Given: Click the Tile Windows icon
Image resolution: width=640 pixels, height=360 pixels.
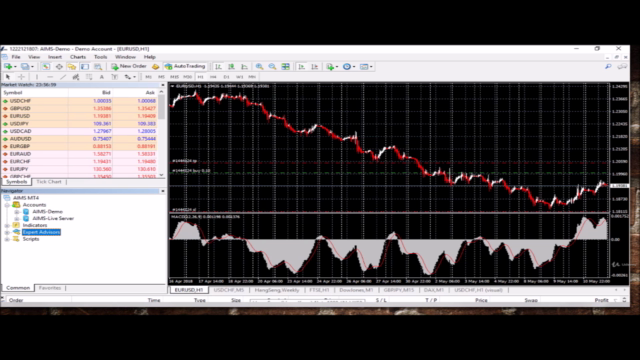Looking at the screenshot, I should 285,67.
